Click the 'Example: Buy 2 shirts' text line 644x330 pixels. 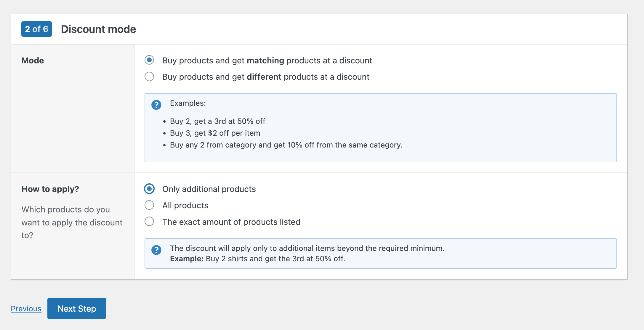coord(257,259)
